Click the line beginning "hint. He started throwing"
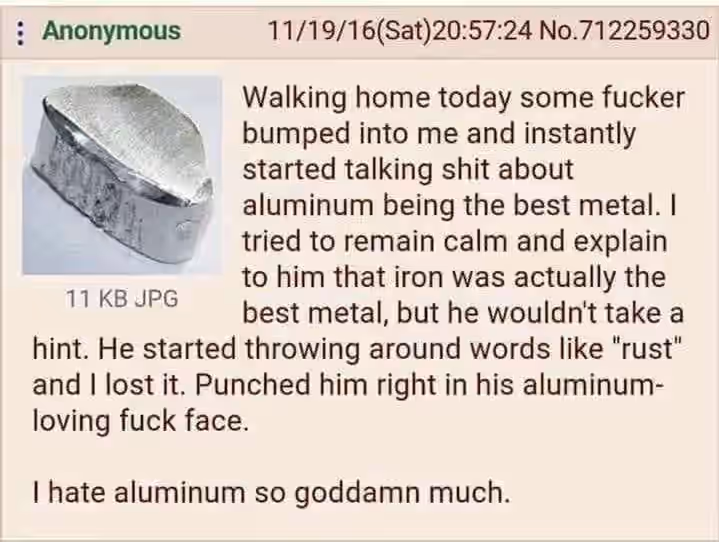Screen dimensions: 719x542 click(x=355, y=349)
